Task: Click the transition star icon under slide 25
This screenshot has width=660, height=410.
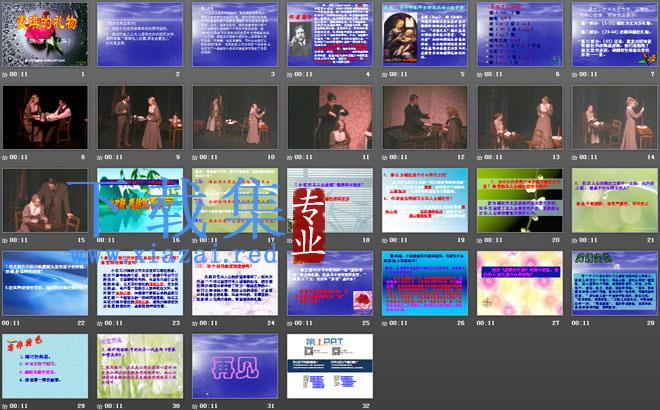Action: [x=290, y=323]
